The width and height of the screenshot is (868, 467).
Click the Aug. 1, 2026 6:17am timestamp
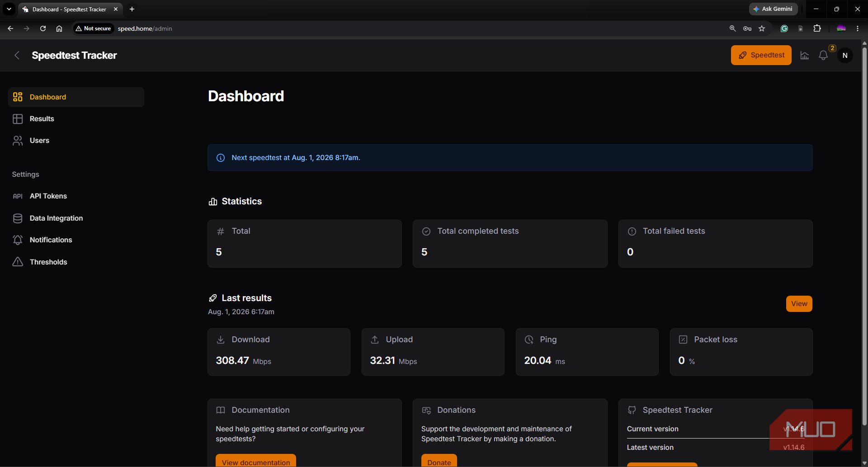coord(241,312)
